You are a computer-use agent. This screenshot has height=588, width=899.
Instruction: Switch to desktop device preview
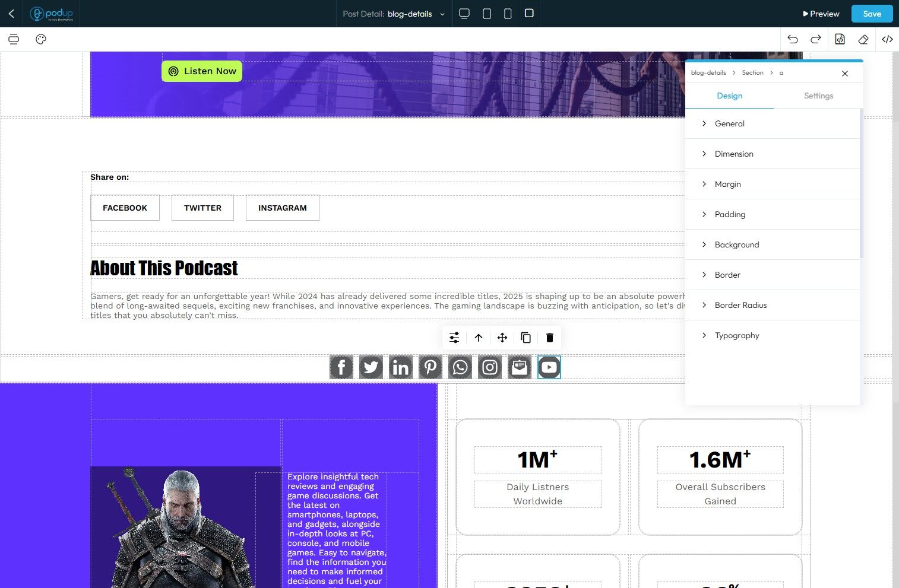click(x=464, y=14)
